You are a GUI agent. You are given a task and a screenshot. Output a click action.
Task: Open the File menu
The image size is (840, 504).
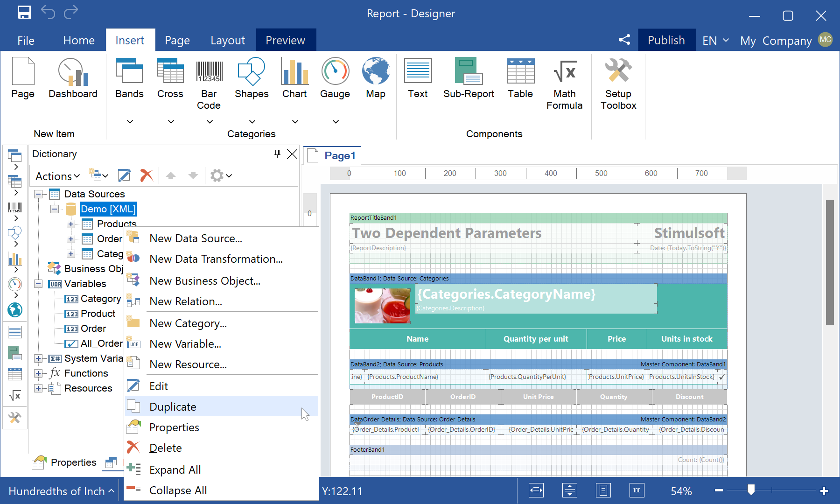point(26,41)
